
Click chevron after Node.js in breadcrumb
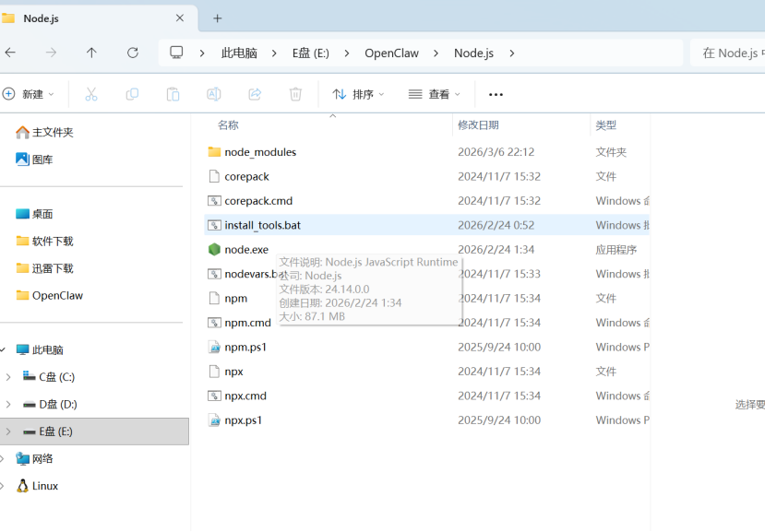tap(512, 53)
